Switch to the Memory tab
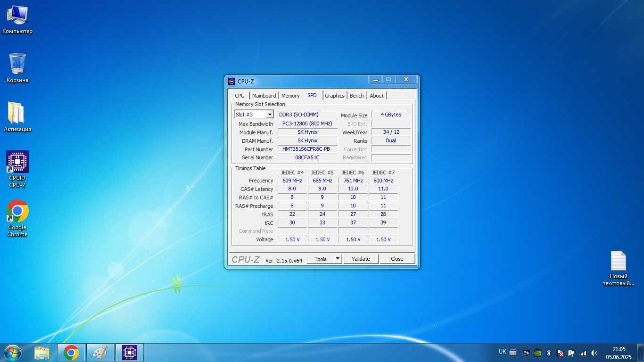Image resolution: width=644 pixels, height=362 pixels. (x=290, y=96)
